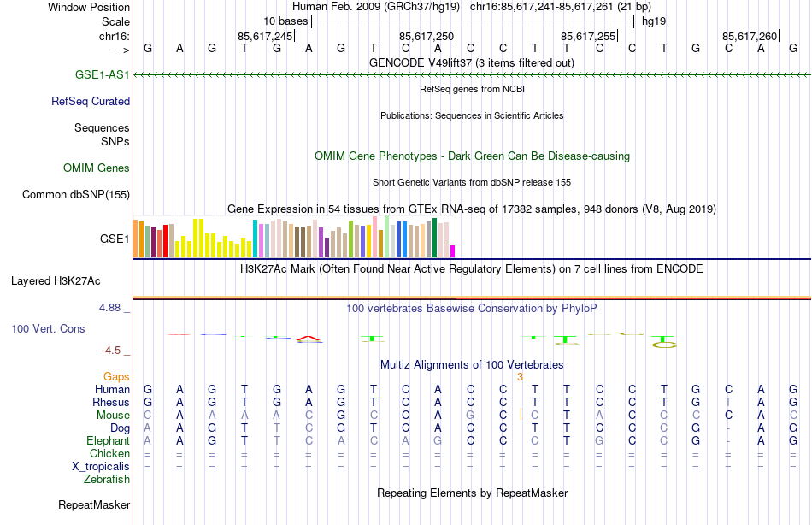Open 'Publications: Sequences in Scientific Articles' title

472,115
